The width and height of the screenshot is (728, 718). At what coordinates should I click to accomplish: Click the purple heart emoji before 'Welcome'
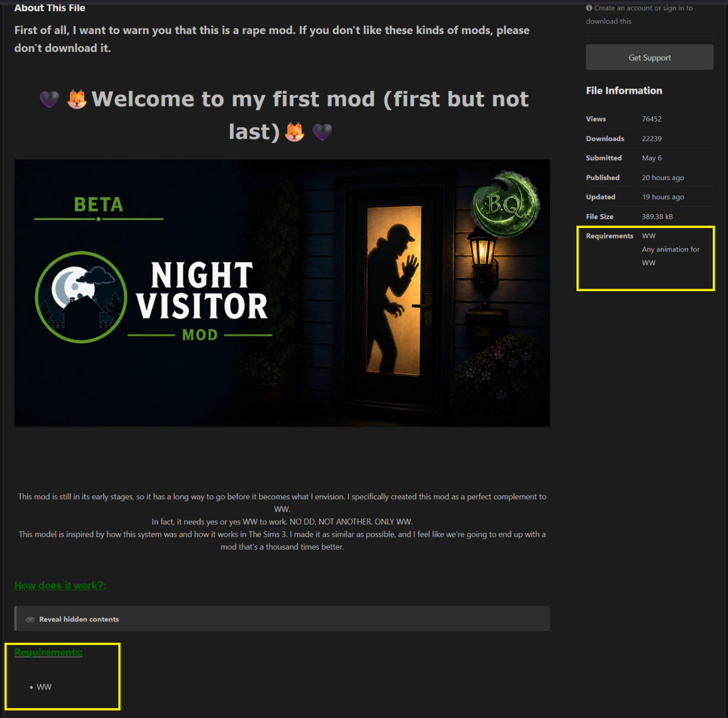click(49, 99)
